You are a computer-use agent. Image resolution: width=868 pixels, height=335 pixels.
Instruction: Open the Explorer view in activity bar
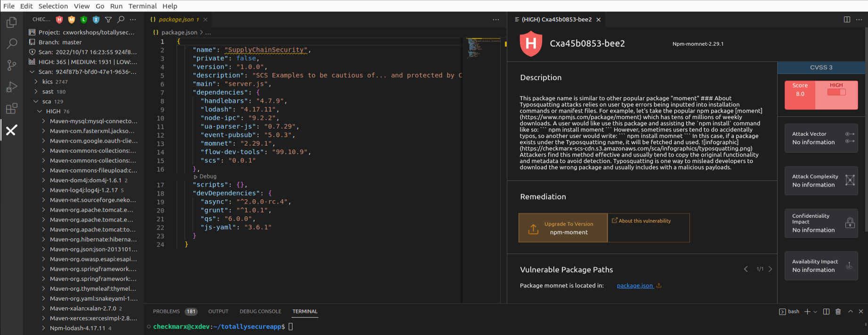pyautogui.click(x=11, y=22)
